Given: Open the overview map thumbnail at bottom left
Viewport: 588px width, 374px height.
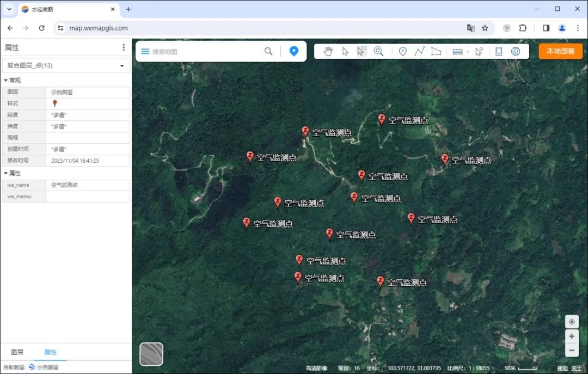Looking at the screenshot, I should 151,354.
